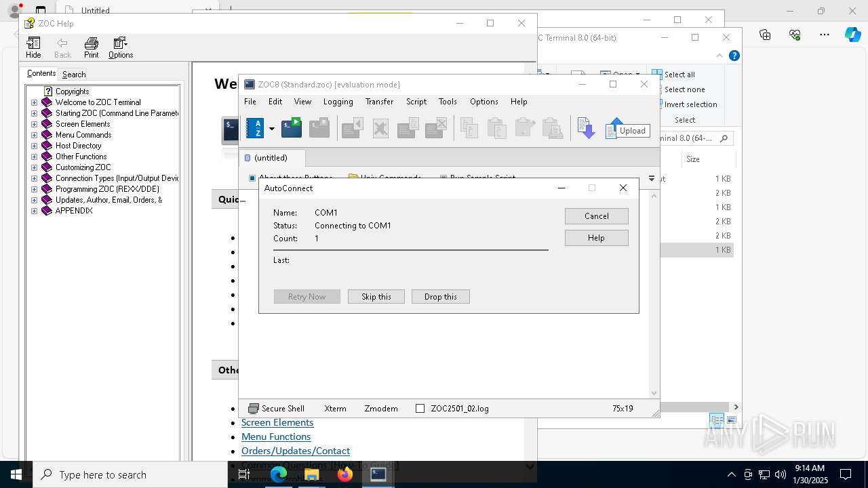Open the Logging menu in ZOC8
868x488 pixels.
coord(338,102)
